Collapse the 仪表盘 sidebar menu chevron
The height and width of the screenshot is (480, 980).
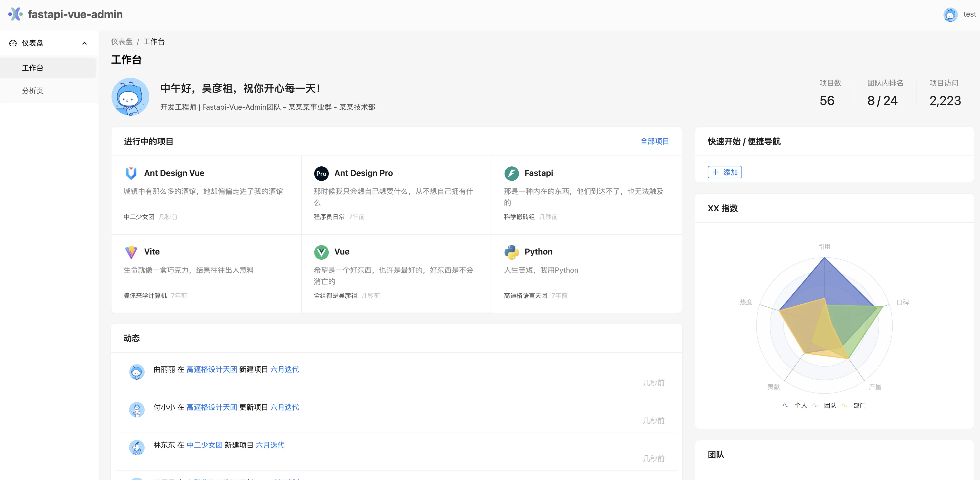click(x=85, y=43)
